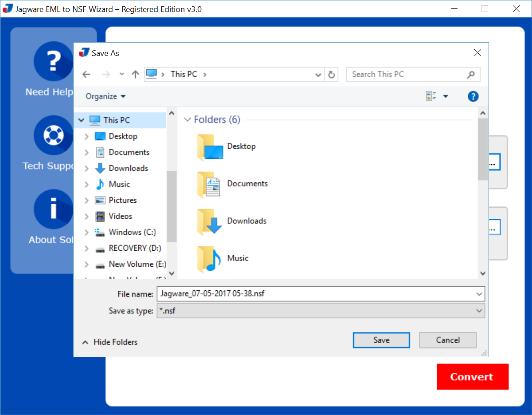Click the search magnifier icon
This screenshot has width=532, height=415.
471,75
